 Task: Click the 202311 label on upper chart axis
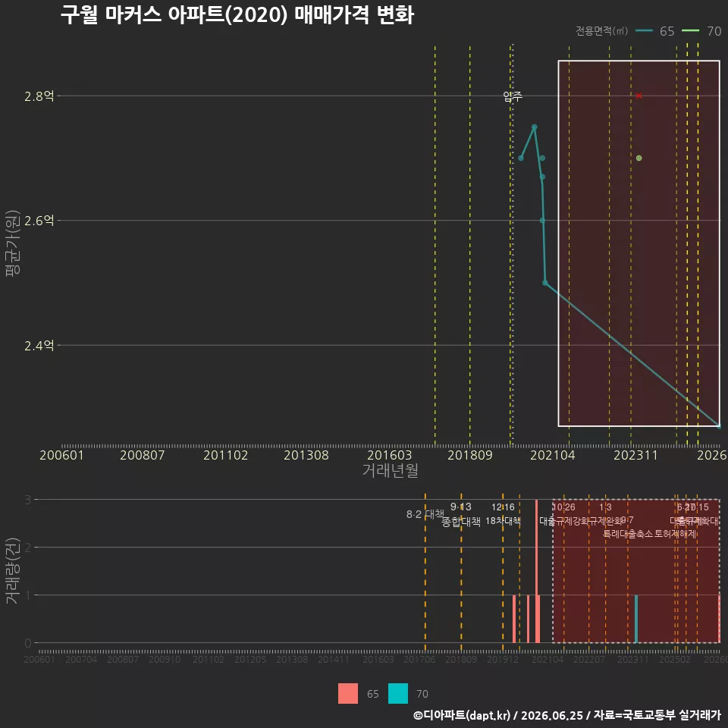coord(635,455)
